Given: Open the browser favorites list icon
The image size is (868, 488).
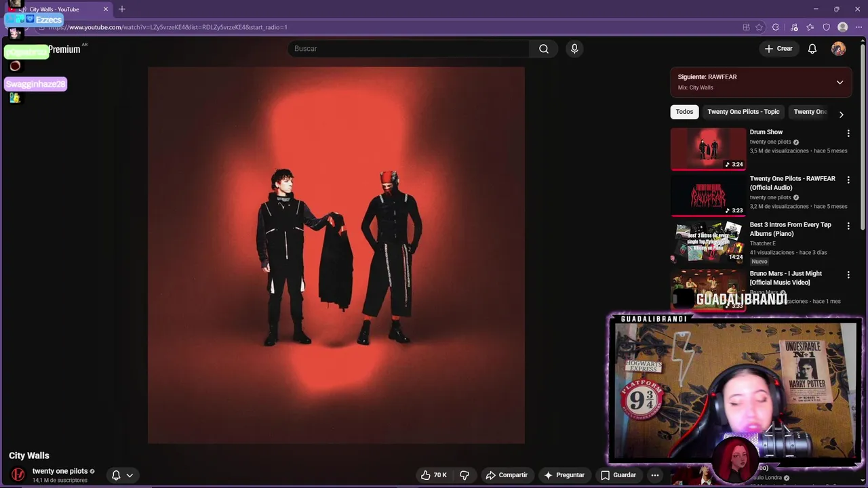Looking at the screenshot, I should [x=810, y=27].
